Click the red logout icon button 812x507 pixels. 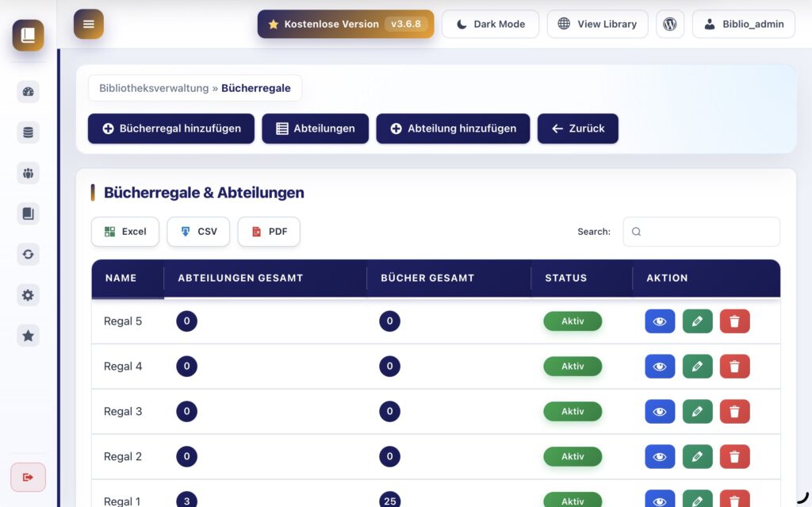[x=28, y=477]
